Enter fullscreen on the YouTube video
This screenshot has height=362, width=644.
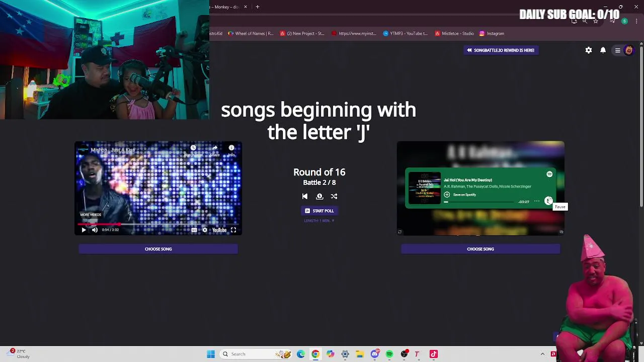[x=233, y=230]
